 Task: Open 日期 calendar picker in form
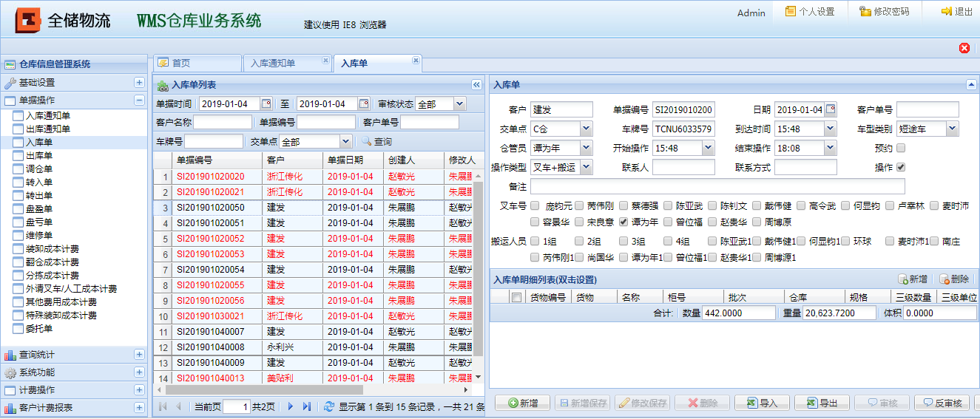pyautogui.click(x=831, y=110)
